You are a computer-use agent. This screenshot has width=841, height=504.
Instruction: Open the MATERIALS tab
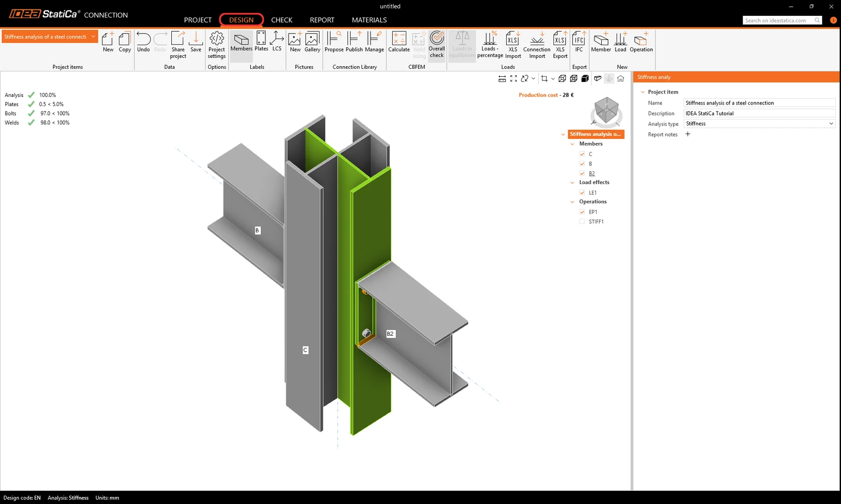coord(370,20)
